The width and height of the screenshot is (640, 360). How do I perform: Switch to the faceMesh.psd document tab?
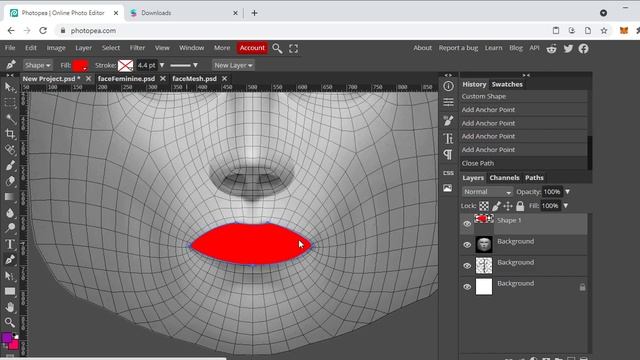point(194,79)
